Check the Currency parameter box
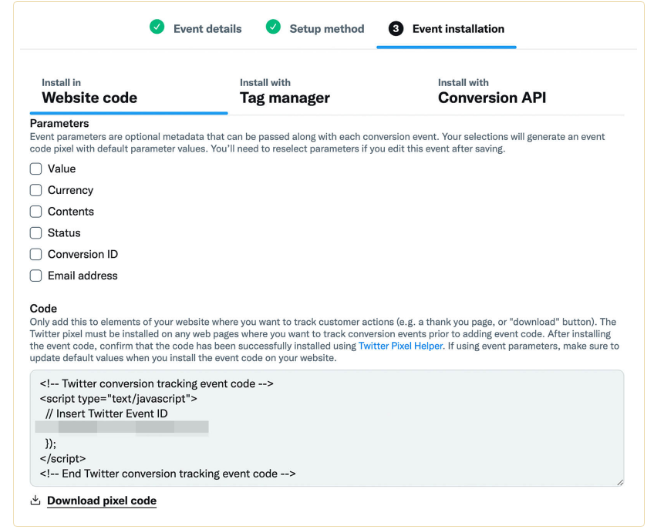Screen dimensions: 658x531 [36, 190]
